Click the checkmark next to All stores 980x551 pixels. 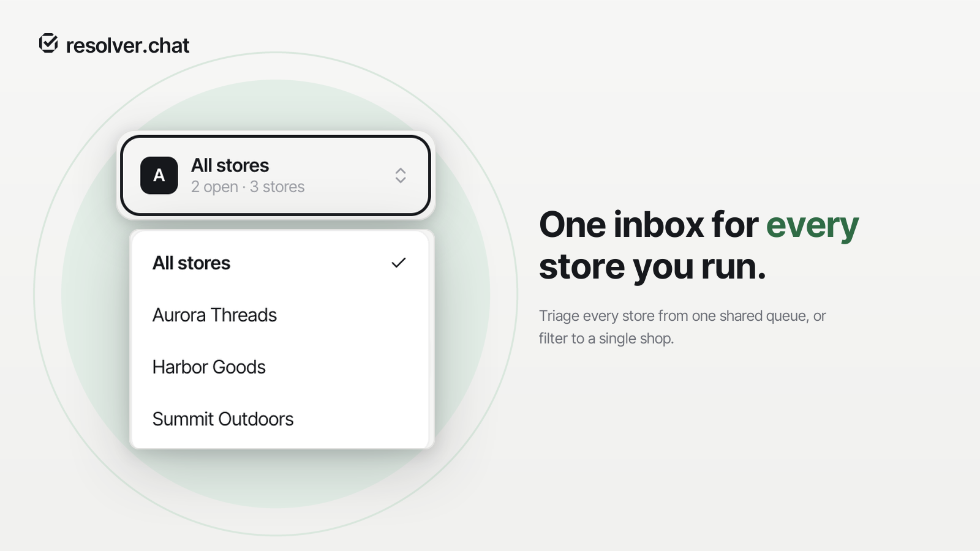coord(399,263)
